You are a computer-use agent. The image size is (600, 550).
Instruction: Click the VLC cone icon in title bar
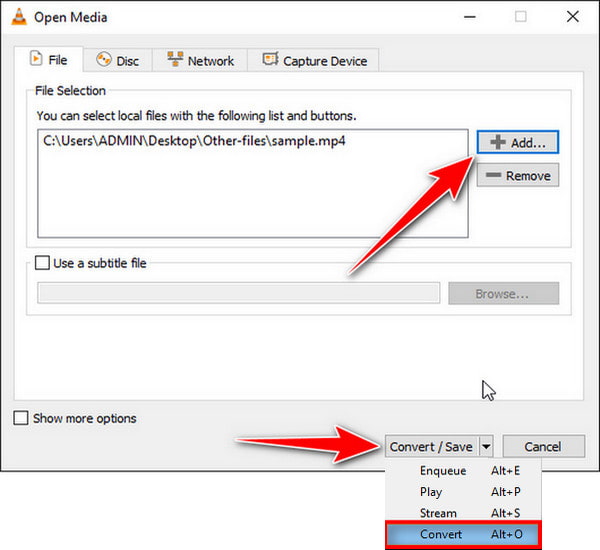(19, 16)
